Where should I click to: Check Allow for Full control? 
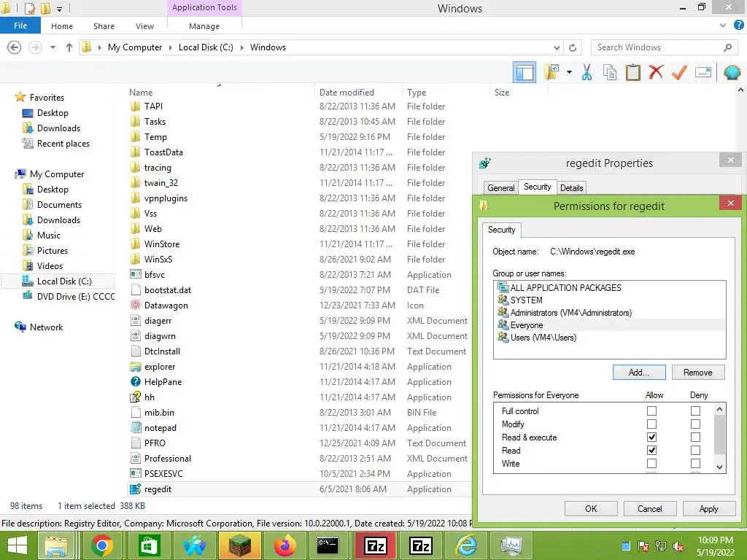point(651,411)
